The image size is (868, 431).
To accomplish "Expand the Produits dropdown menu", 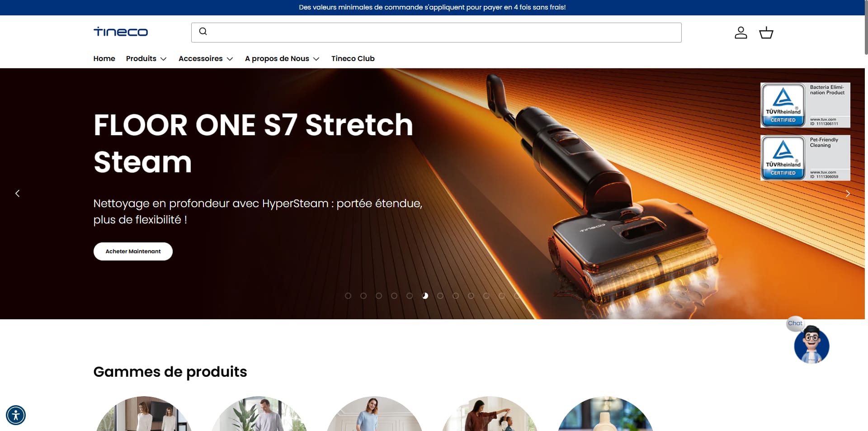I will (146, 58).
